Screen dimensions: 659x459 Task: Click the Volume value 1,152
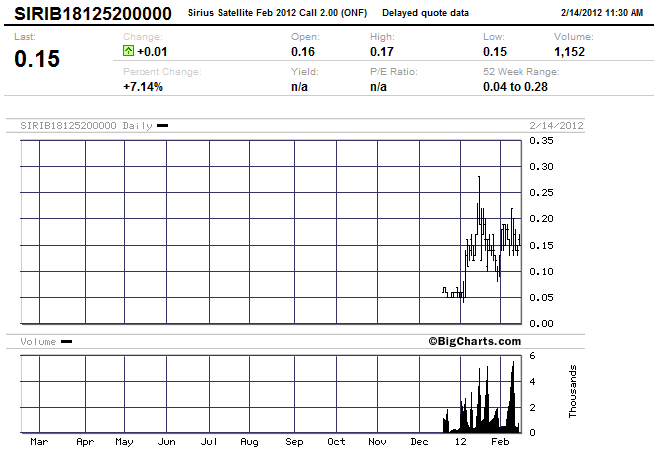click(x=569, y=52)
